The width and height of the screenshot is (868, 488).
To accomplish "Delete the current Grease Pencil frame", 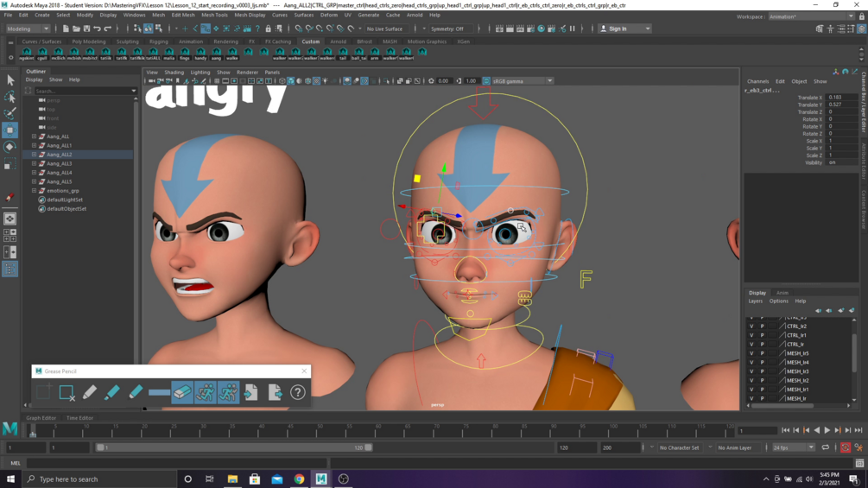I will click(67, 392).
